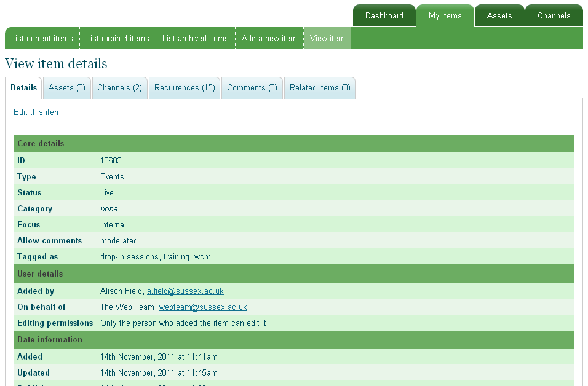Screen dimensions: 588x386
Task: Email a.field@sussex.ac.uk link
Action: point(185,291)
